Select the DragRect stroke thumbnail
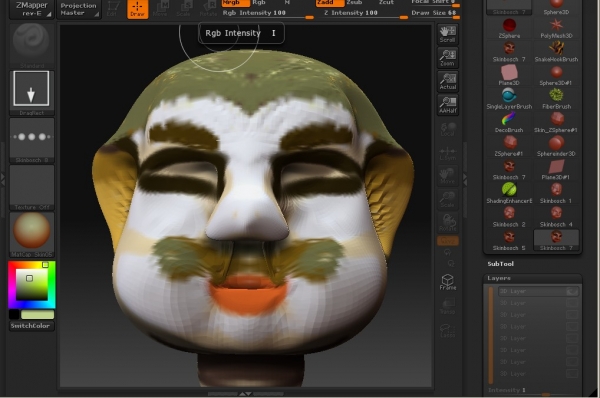 pyautogui.click(x=31, y=93)
